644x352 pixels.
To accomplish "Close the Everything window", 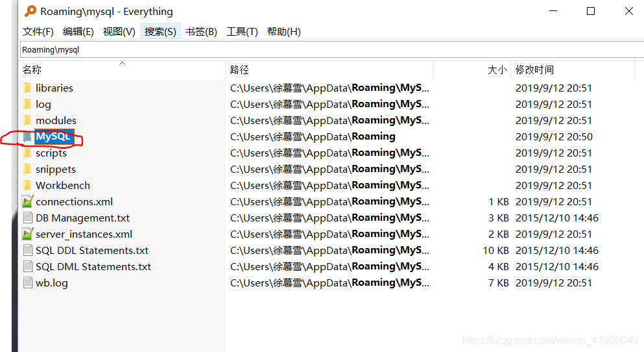I will point(629,11).
